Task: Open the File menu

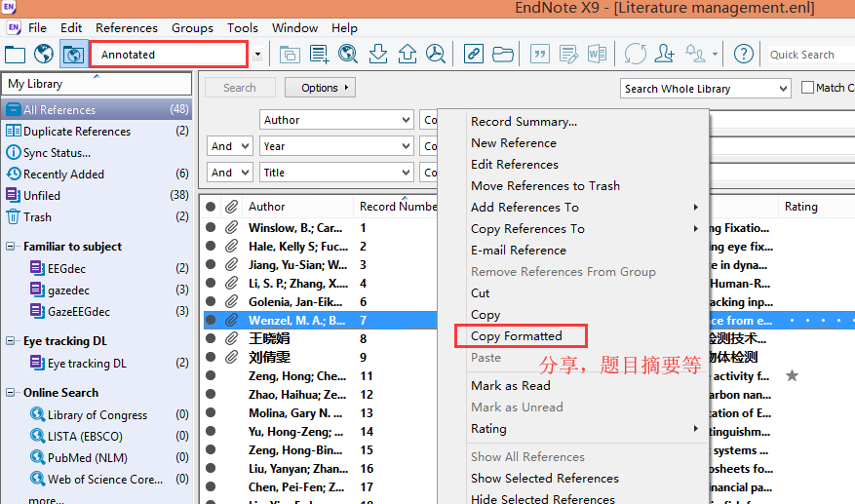Action: point(37,28)
